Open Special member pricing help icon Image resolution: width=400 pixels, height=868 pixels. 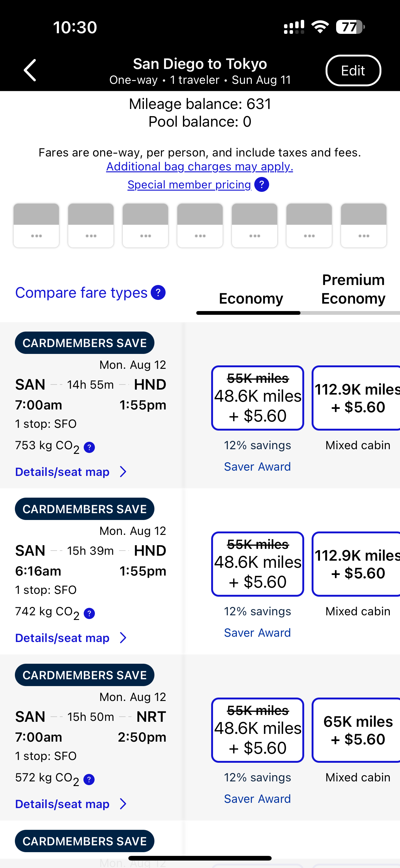pos(262,185)
